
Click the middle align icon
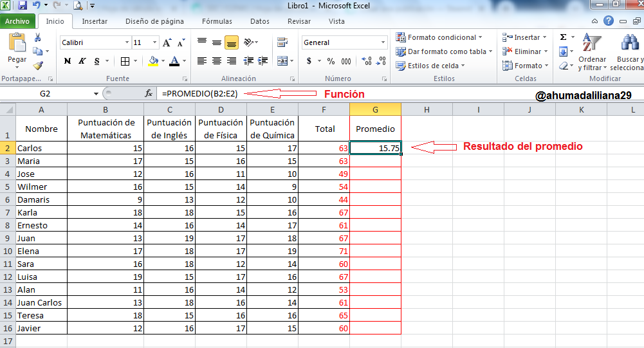[217, 42]
